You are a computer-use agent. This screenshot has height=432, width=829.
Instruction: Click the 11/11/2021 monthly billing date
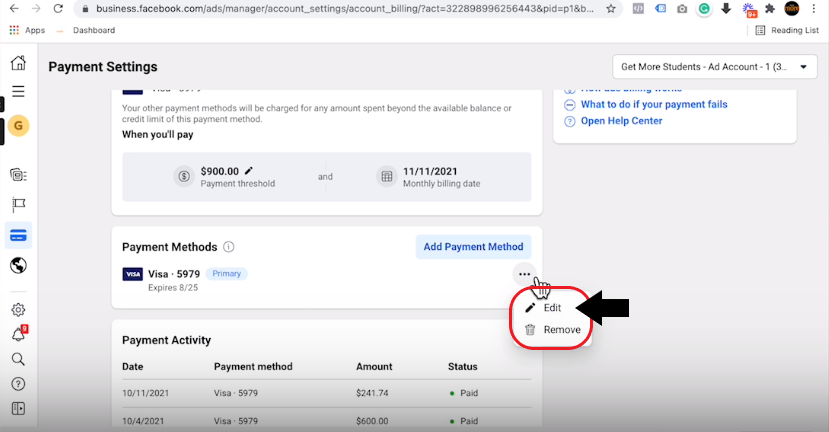(x=430, y=171)
